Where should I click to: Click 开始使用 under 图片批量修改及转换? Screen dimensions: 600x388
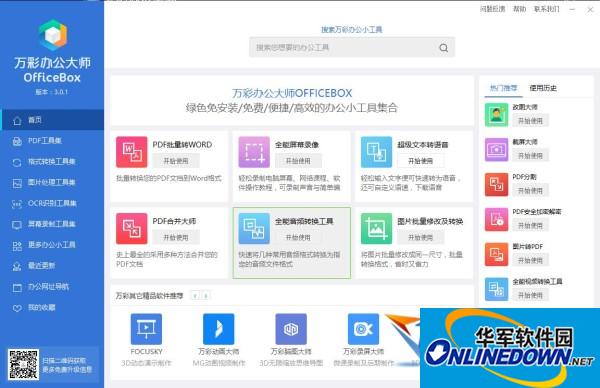coord(421,238)
